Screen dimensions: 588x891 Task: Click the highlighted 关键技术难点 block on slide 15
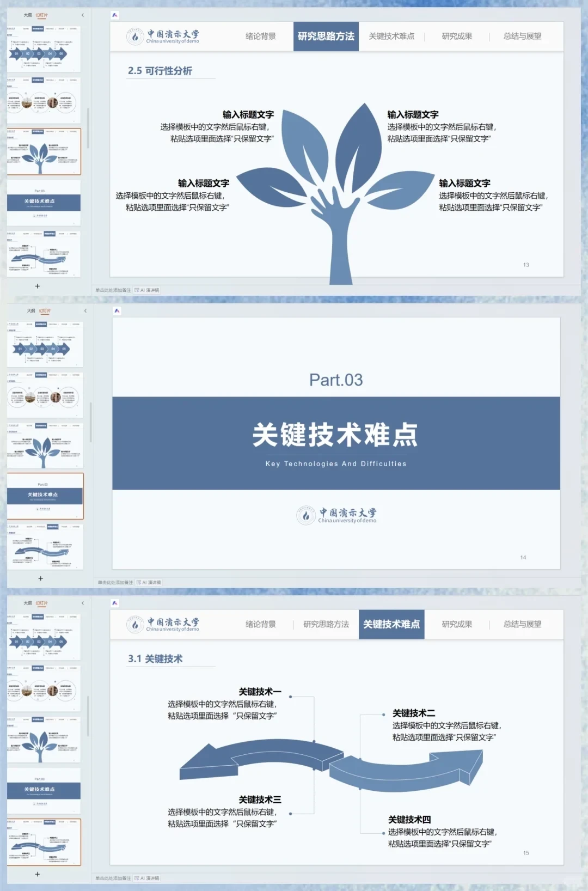click(x=391, y=624)
